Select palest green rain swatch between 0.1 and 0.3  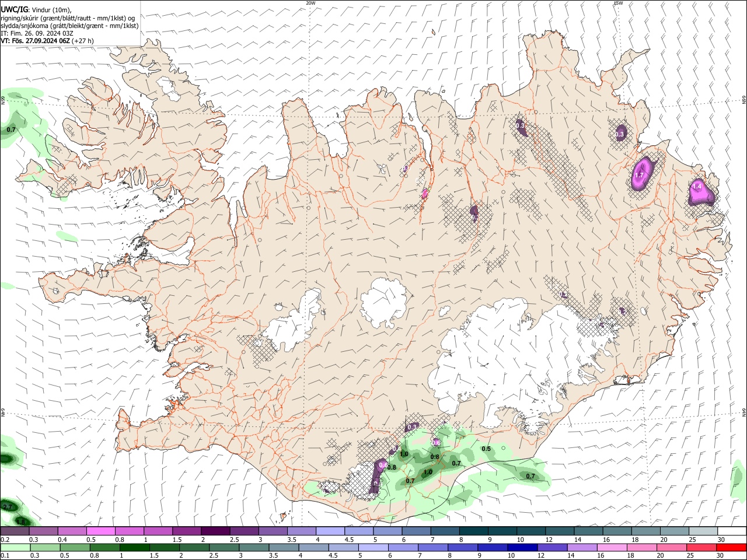15,547
